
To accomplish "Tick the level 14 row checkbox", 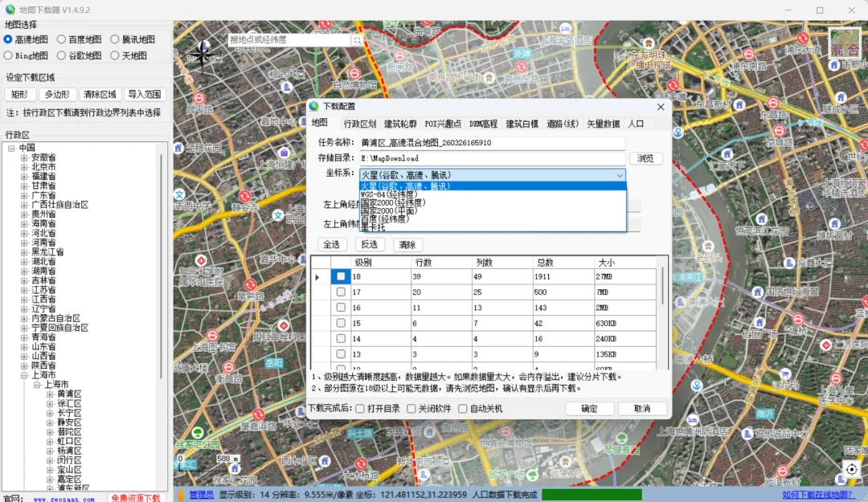I will tap(341, 338).
